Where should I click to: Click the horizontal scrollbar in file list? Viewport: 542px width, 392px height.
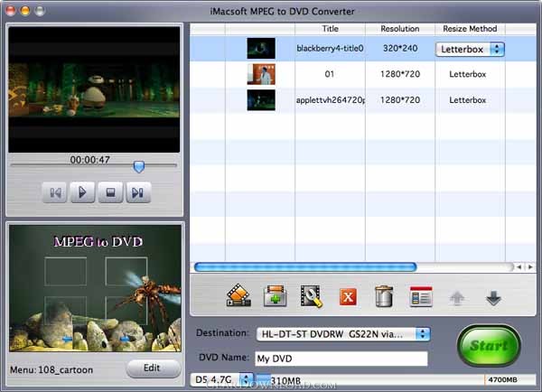click(305, 266)
